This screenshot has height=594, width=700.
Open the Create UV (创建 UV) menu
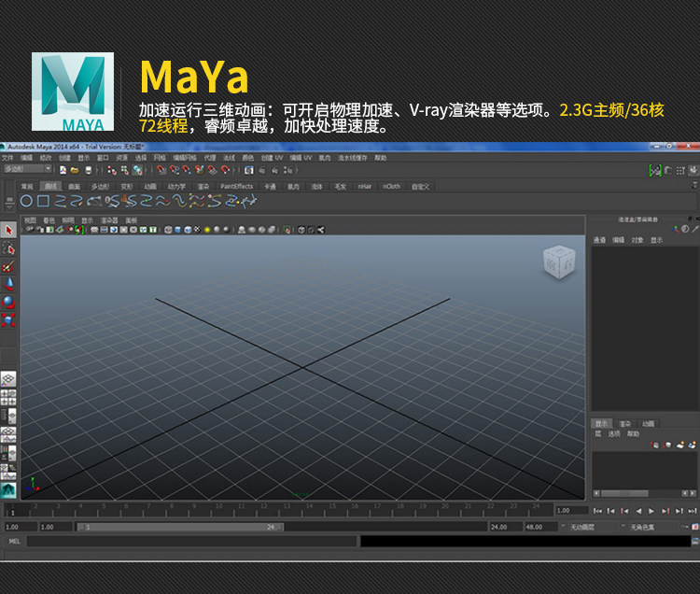point(272,158)
